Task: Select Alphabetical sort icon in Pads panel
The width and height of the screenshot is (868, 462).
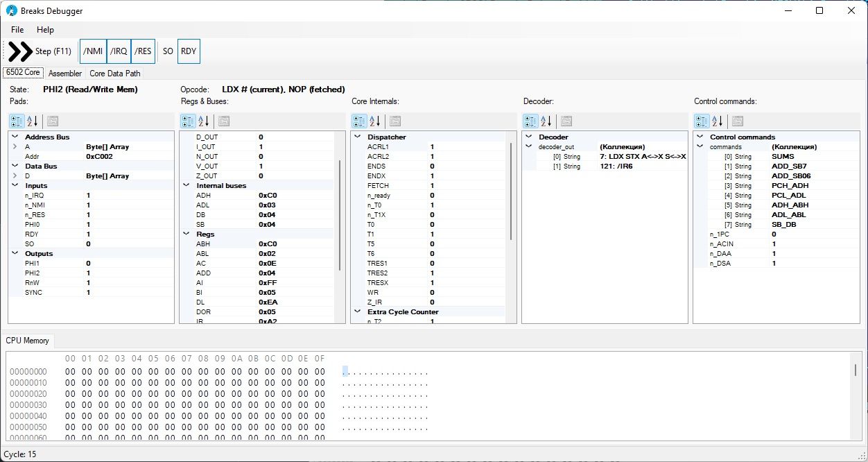Action: pos(33,121)
